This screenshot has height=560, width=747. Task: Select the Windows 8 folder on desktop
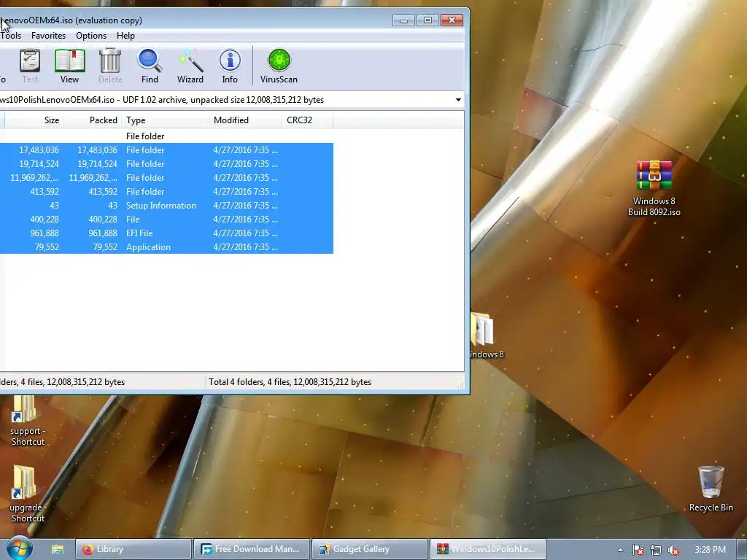pyautogui.click(x=487, y=335)
